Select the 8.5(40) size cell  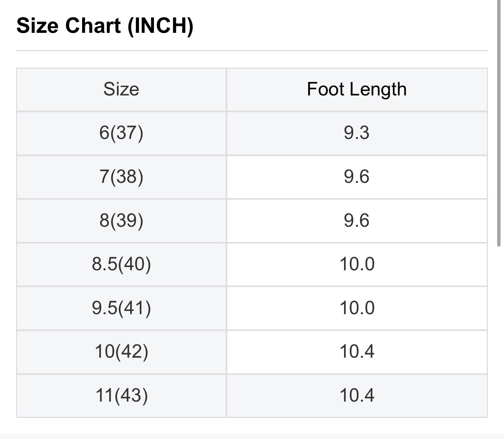coord(121,264)
